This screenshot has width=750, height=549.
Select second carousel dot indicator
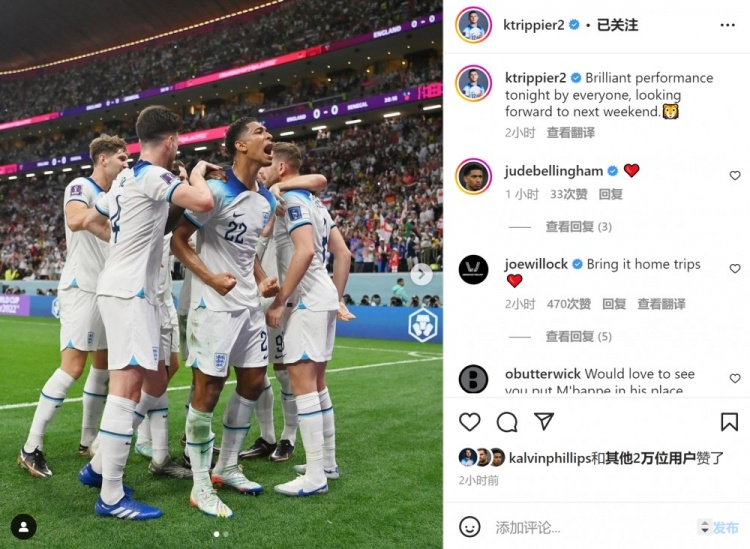click(226, 534)
